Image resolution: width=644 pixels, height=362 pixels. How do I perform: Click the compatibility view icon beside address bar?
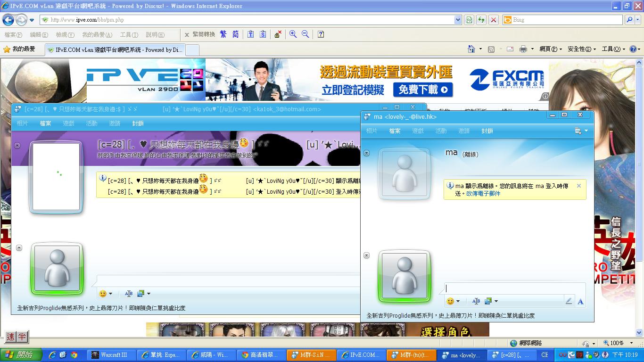(x=469, y=20)
